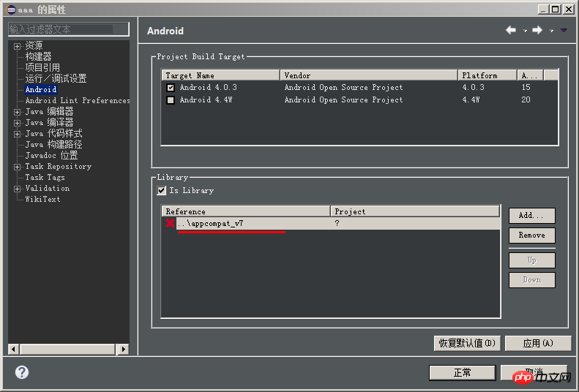
Task: Click the Vendor column header
Action: 369,75
